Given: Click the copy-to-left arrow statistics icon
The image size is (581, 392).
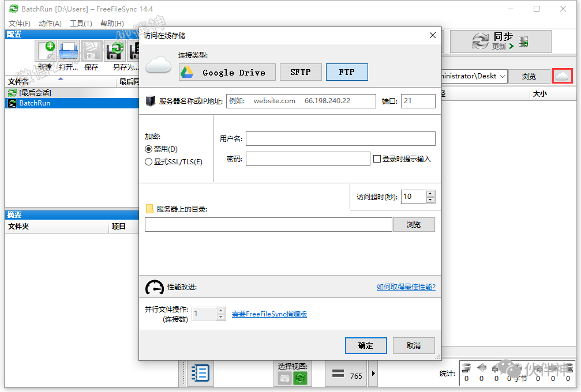Looking at the screenshot, I should point(482,368).
